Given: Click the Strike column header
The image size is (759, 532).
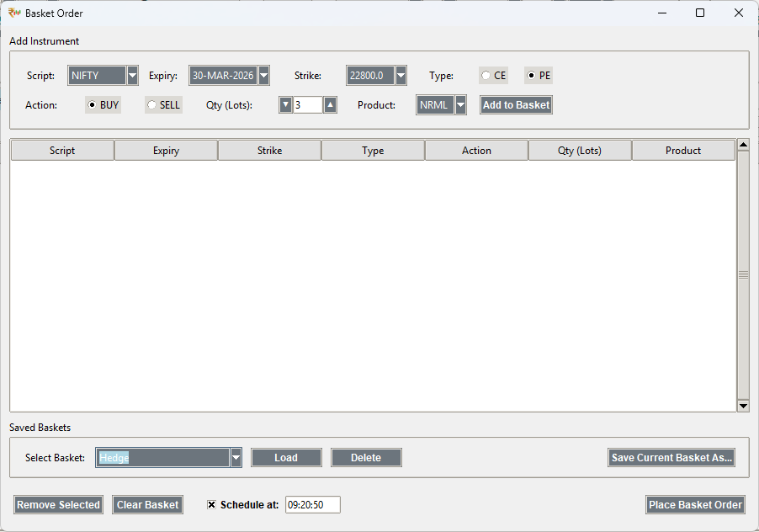Looking at the screenshot, I should click(x=269, y=150).
